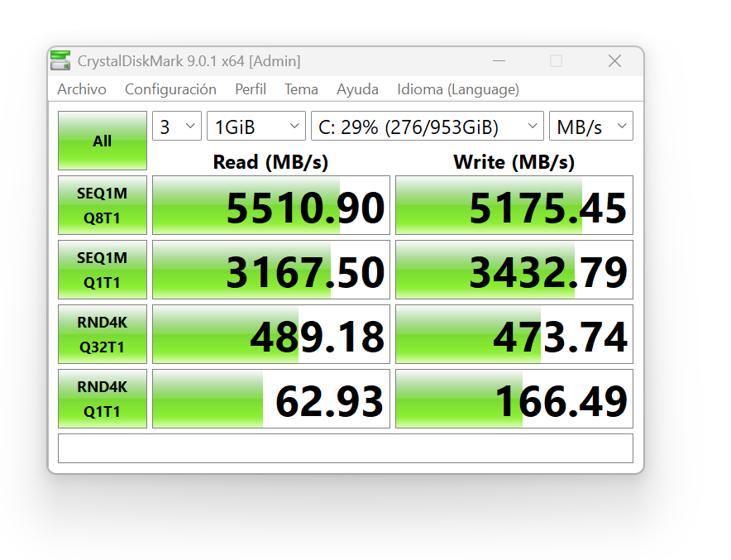Minimize the CrystalDiskMark window
This screenshot has height=560, width=731.
(499, 60)
